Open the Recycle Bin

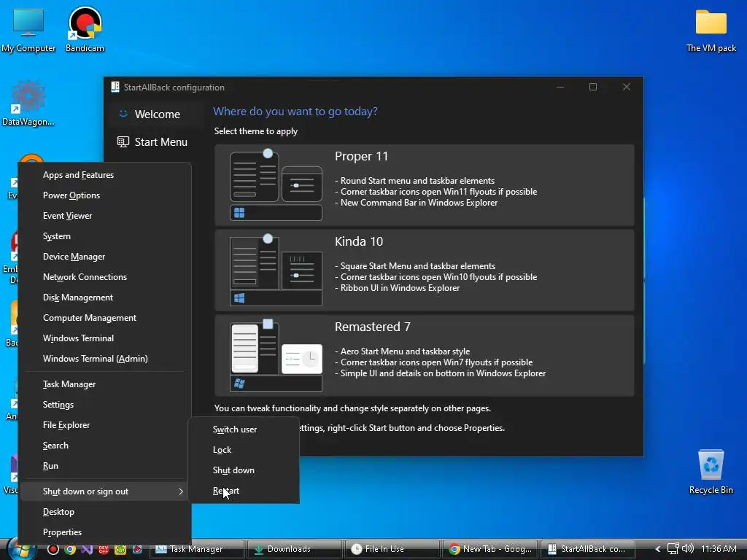tap(711, 472)
